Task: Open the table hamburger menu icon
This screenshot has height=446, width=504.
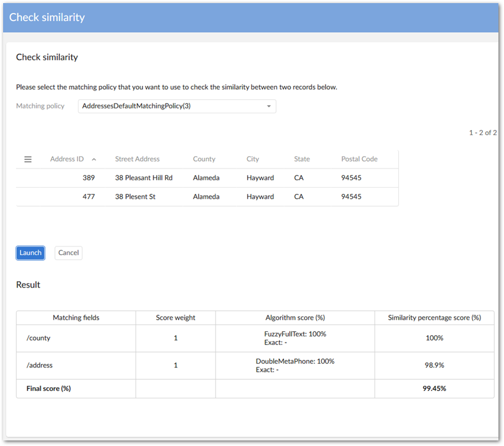Action: coord(28,159)
